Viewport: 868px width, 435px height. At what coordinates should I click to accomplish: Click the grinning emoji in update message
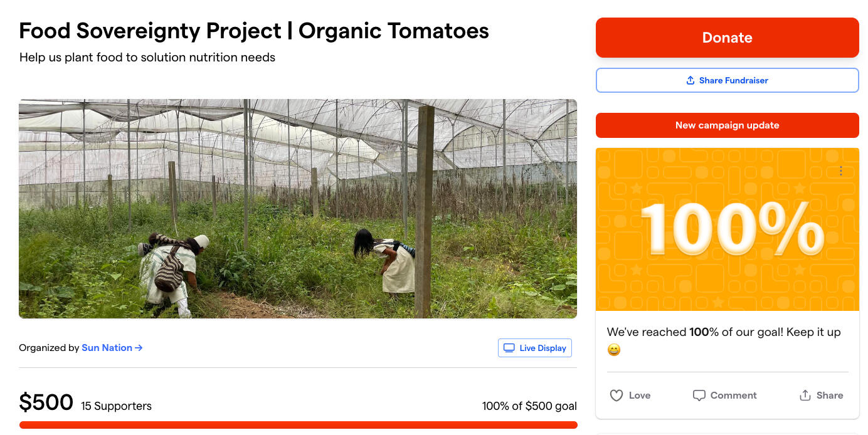614,350
